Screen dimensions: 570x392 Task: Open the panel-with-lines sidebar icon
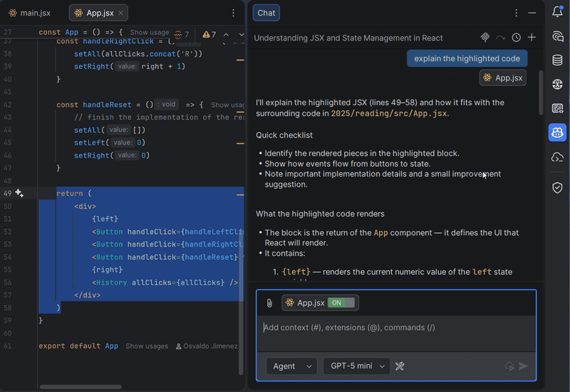click(x=557, y=108)
